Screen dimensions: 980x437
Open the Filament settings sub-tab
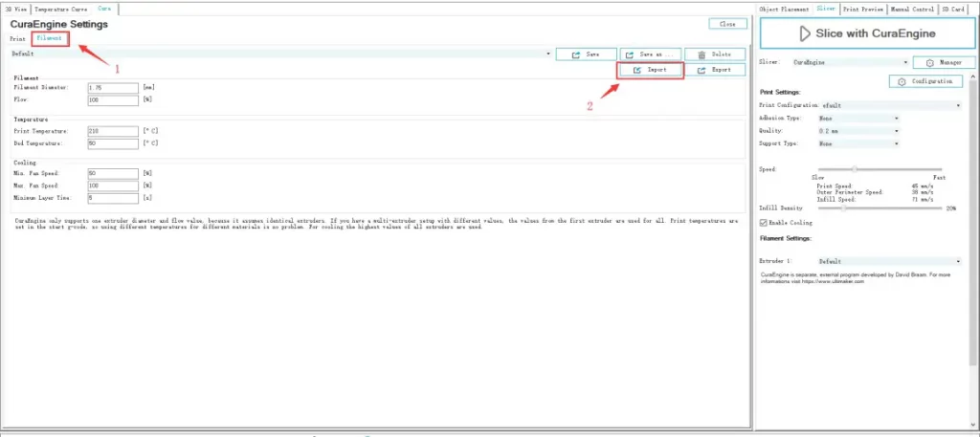(x=50, y=38)
